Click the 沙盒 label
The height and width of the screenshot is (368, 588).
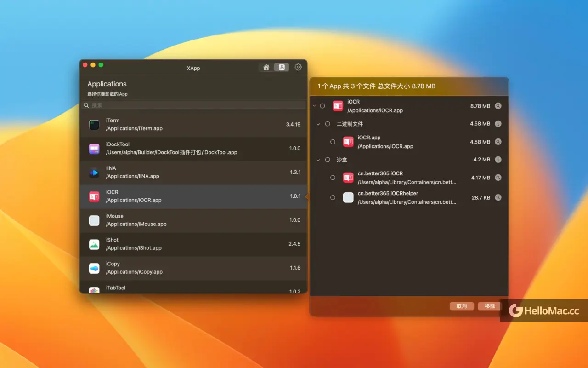342,160
